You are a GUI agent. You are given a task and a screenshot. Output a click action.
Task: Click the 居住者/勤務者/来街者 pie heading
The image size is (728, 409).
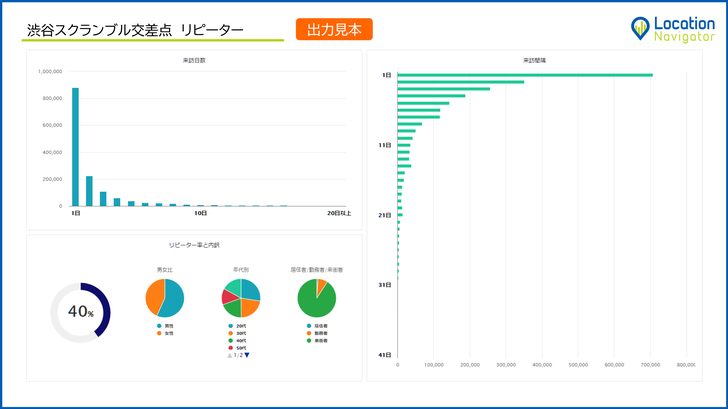click(x=317, y=270)
